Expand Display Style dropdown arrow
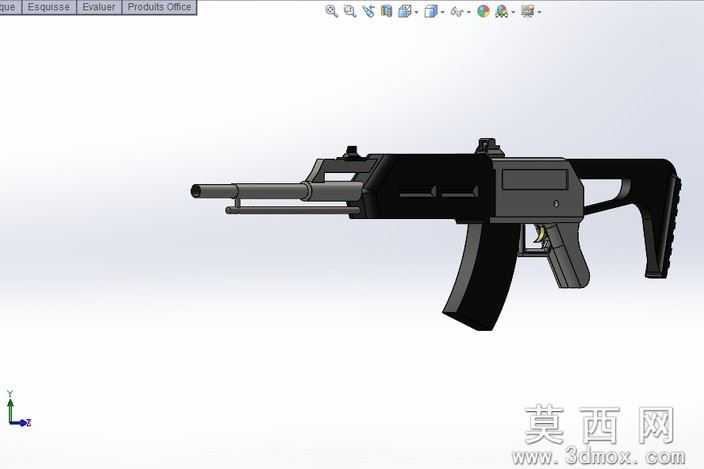Viewport: 704px width, 469px height. 443,12
